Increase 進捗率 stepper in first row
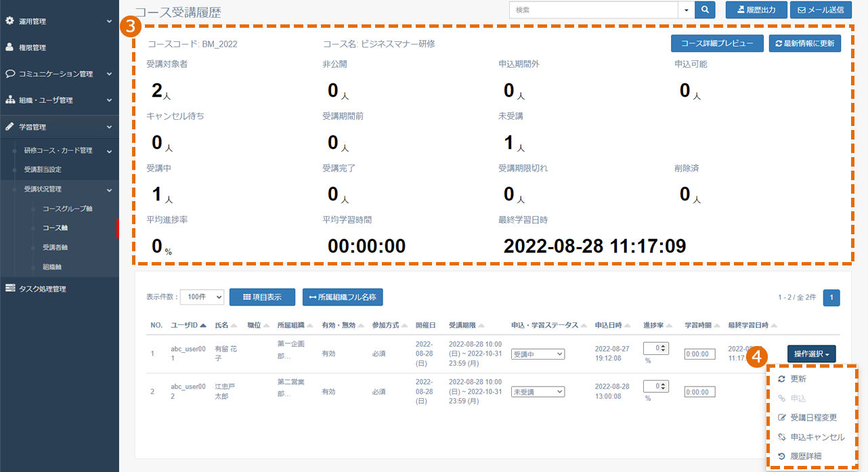This screenshot has width=868, height=472. 664,346
